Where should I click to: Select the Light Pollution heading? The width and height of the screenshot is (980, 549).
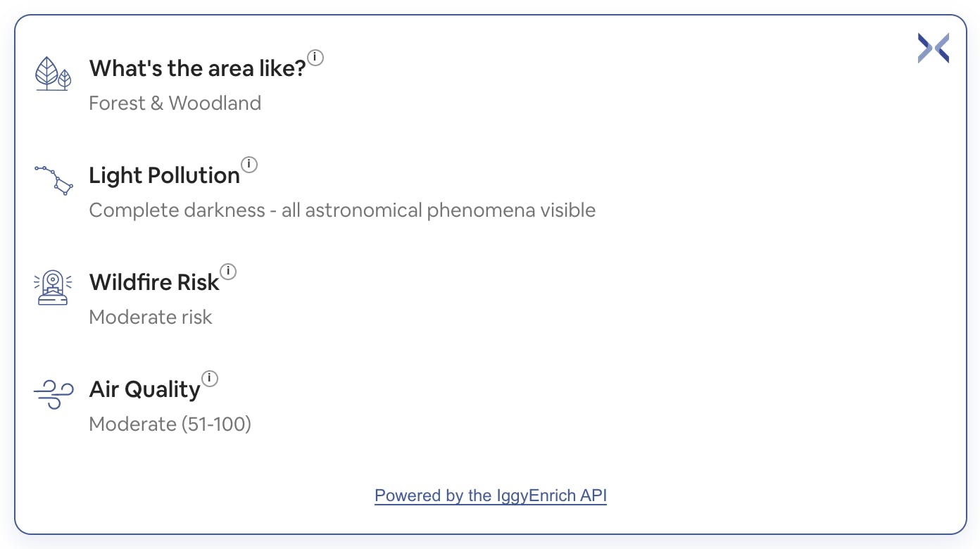(x=165, y=176)
